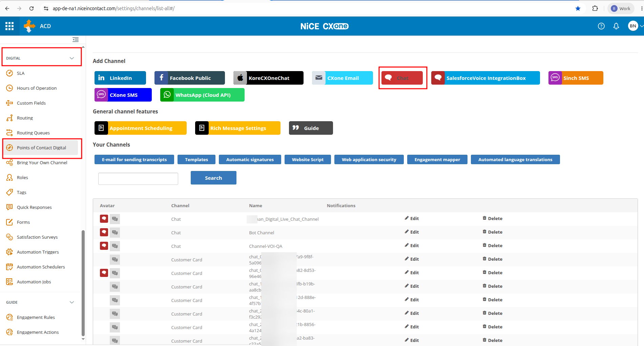Click the Engagement Rules sidebar icon
Image resolution: width=644 pixels, height=346 pixels.
(x=9, y=317)
